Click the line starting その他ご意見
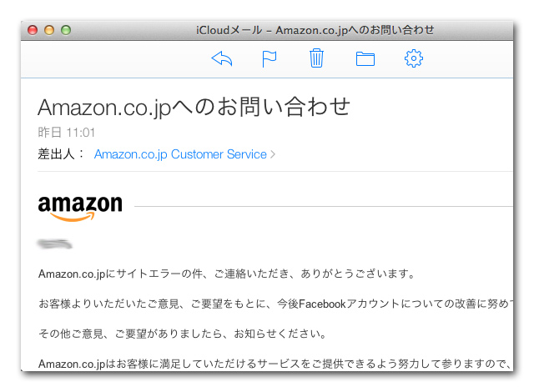 [180, 334]
